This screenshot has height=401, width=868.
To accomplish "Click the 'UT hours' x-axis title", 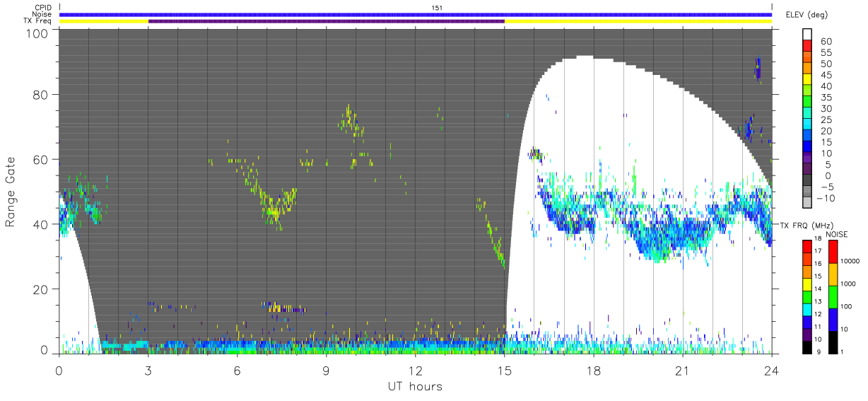I will coord(415,386).
